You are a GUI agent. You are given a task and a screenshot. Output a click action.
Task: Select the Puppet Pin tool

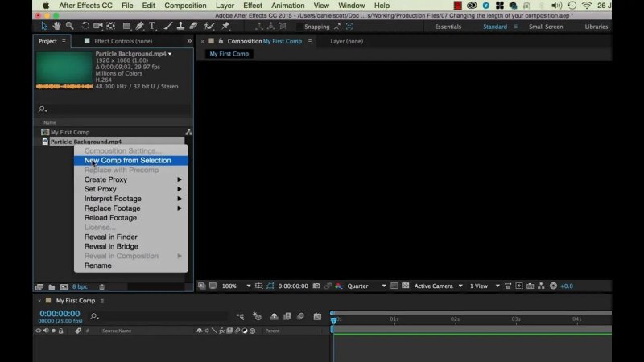[x=225, y=26]
